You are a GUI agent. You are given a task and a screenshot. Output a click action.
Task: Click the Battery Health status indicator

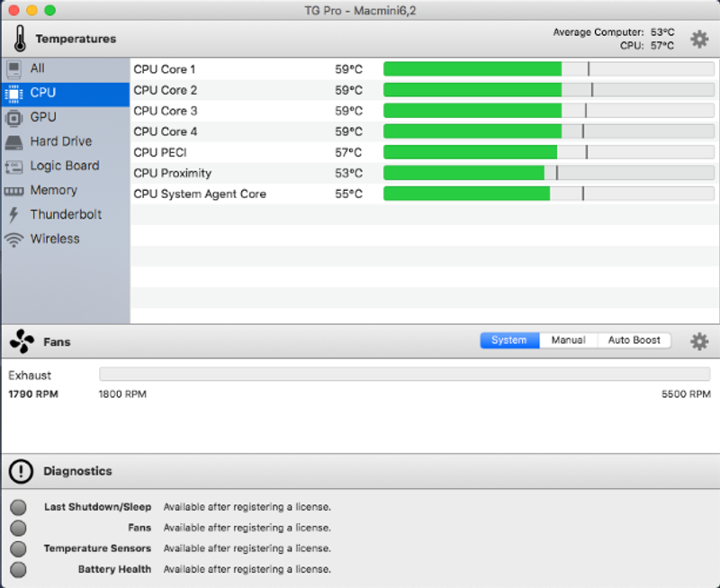[x=18, y=569]
